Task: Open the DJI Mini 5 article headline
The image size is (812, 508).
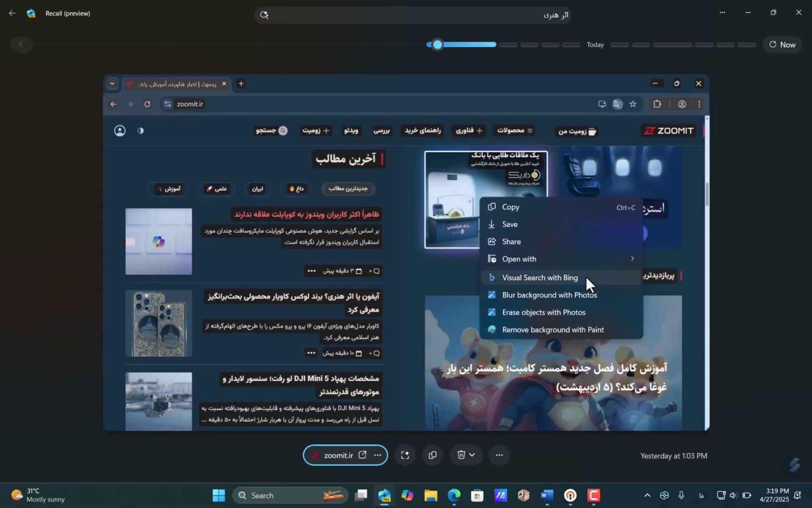Action: pos(301,385)
